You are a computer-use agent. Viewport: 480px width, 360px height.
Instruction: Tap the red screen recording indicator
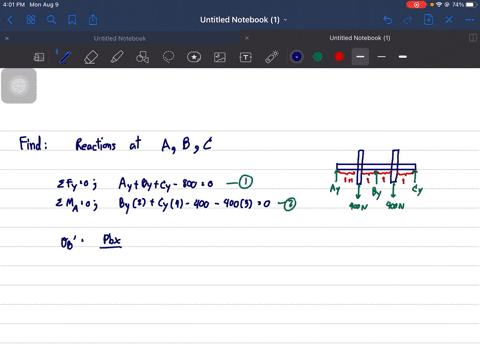click(416, 5)
